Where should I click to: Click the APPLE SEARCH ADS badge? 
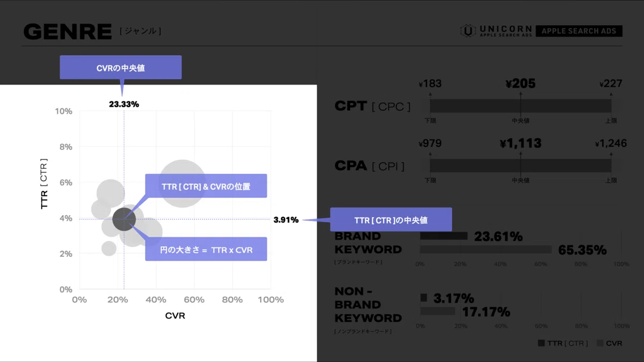click(579, 31)
